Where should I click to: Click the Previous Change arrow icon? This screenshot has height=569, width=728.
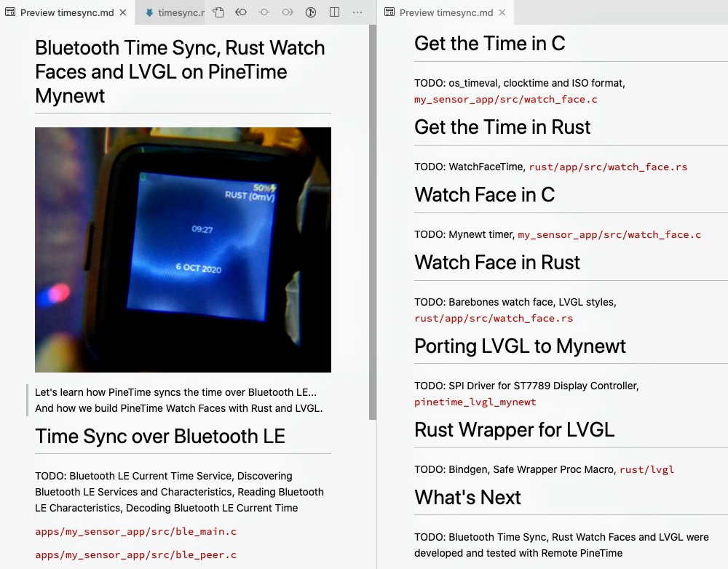[x=241, y=12]
